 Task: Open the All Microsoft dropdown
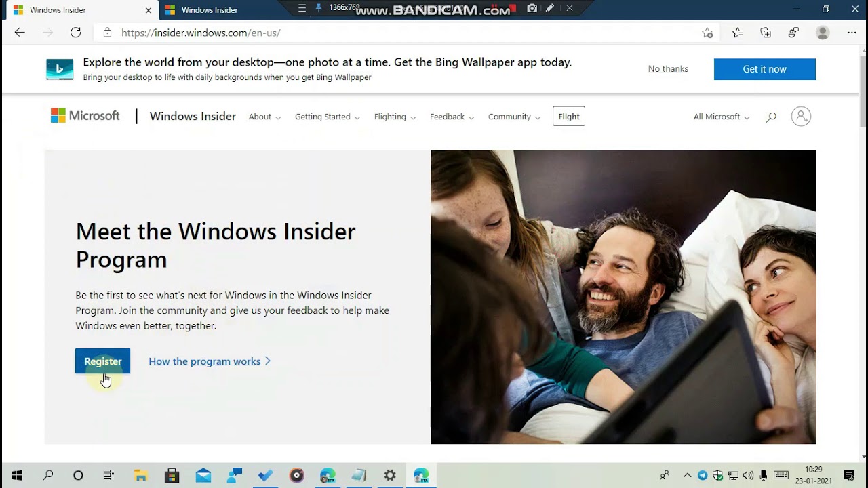point(722,117)
